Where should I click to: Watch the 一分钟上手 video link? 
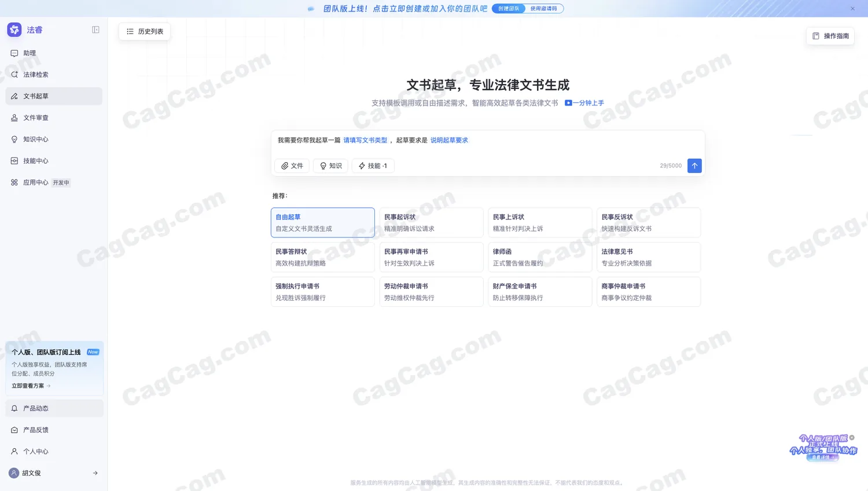tap(584, 103)
